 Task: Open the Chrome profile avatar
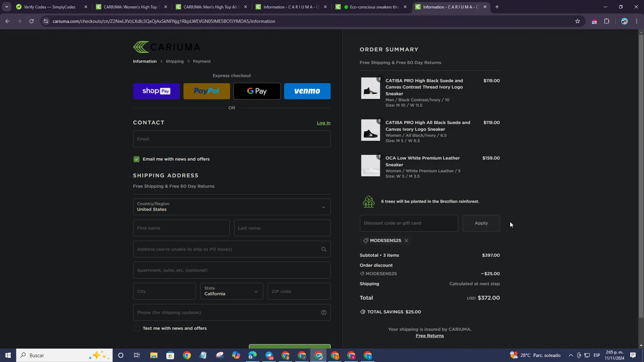(x=625, y=21)
